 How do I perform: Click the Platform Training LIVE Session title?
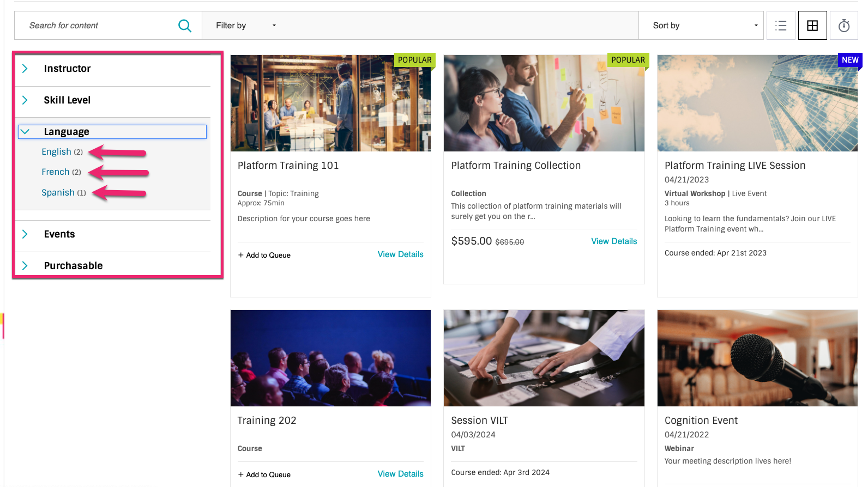735,166
